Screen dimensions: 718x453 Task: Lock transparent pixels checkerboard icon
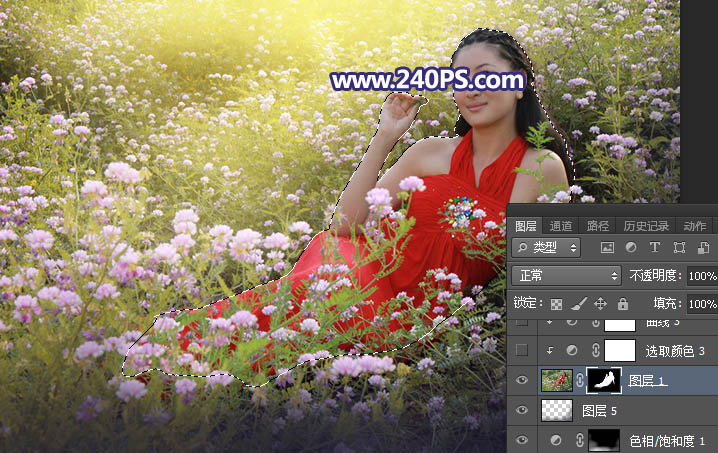[556, 304]
